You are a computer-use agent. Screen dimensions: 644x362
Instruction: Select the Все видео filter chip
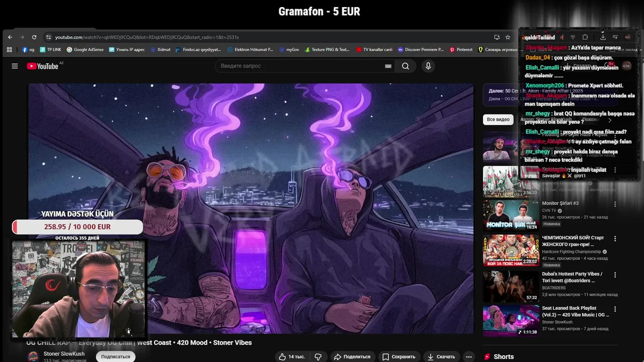498,119
